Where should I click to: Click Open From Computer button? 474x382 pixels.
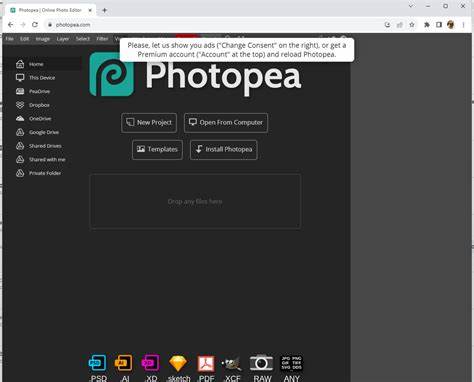[x=226, y=123]
